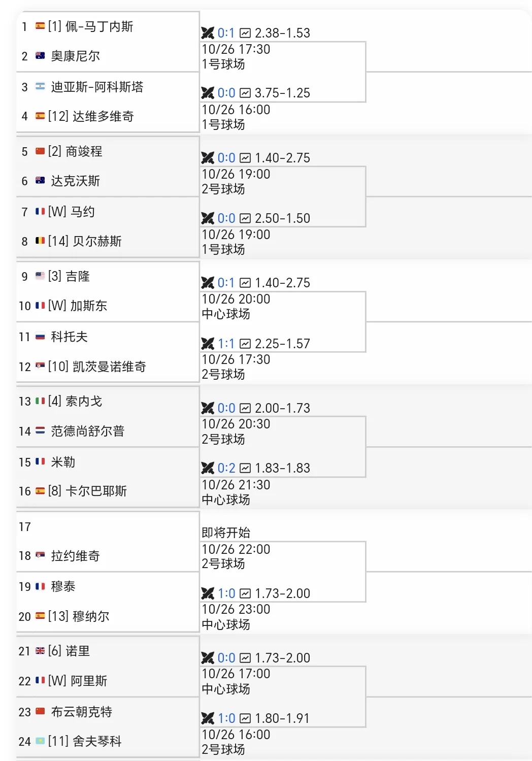Image resolution: width=532 pixels, height=761 pixels.
Task: Select player [12] 达维多维奇
Action: (x=91, y=116)
